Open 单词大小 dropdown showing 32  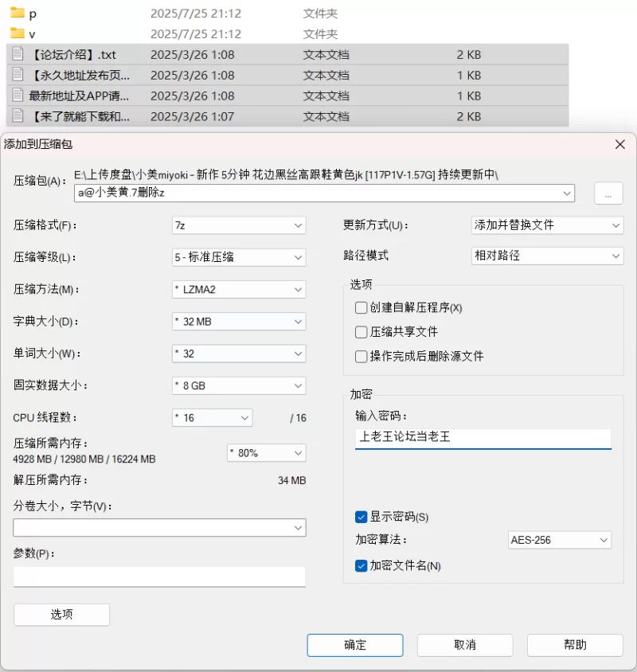click(x=239, y=354)
